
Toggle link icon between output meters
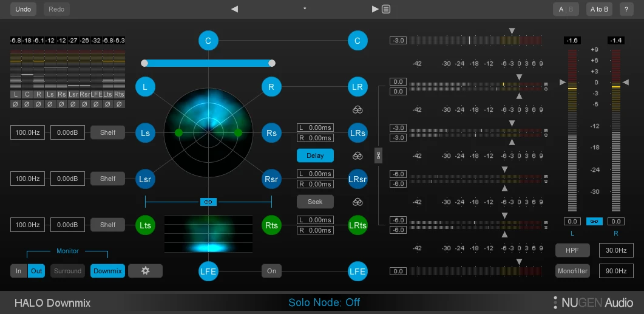[x=594, y=221]
